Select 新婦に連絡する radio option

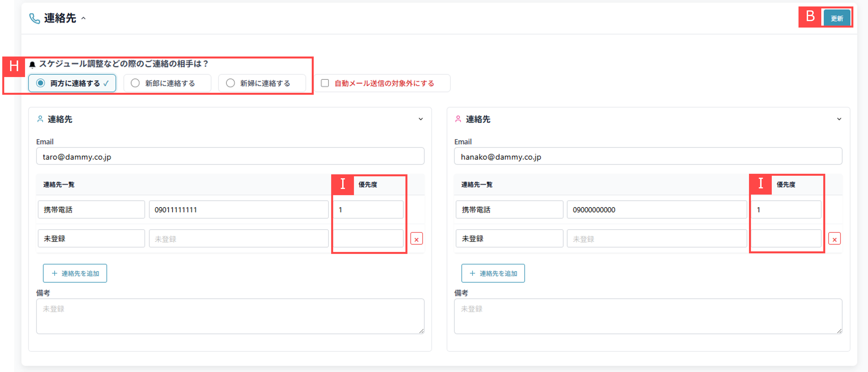click(x=230, y=83)
